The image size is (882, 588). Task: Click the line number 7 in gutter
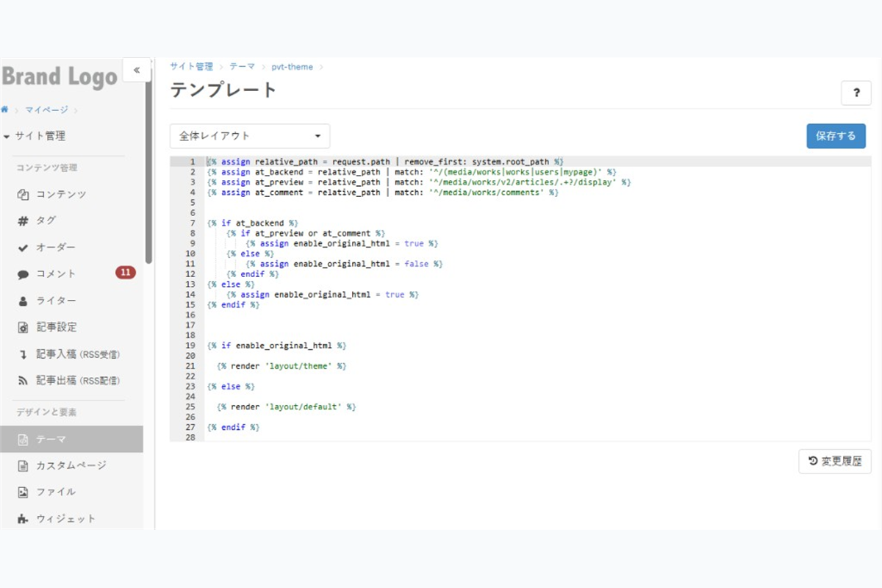point(192,223)
